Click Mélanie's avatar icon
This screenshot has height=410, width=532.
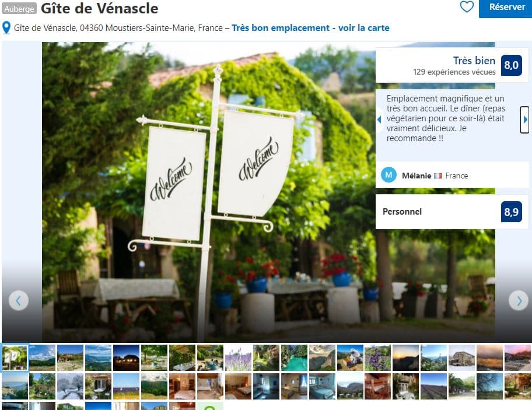click(x=389, y=175)
